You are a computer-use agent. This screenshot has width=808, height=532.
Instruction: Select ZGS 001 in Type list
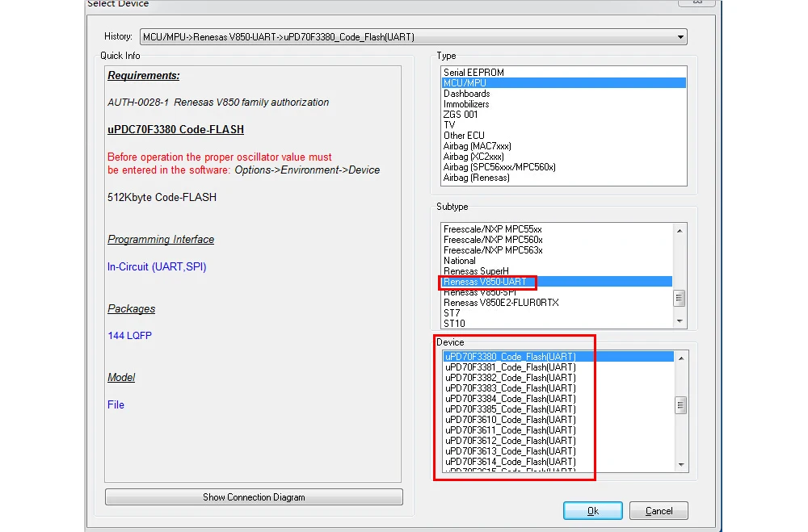[x=563, y=115]
